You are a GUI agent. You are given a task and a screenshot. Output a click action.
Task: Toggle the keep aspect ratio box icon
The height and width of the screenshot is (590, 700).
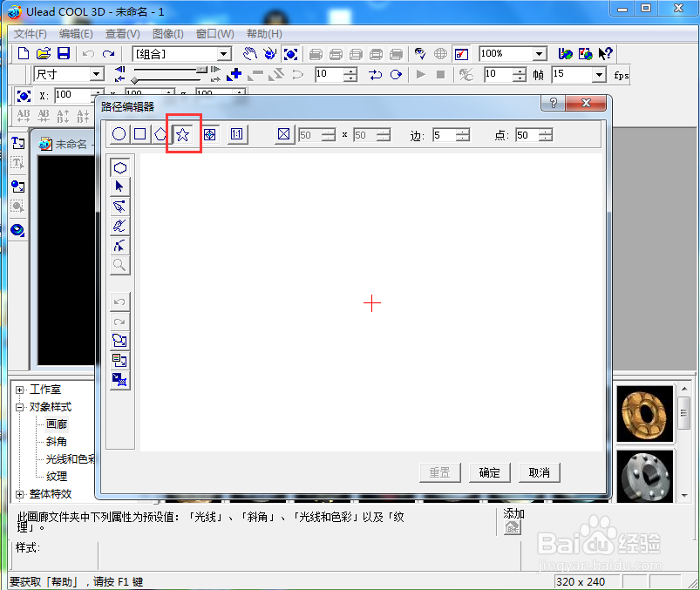pos(283,134)
